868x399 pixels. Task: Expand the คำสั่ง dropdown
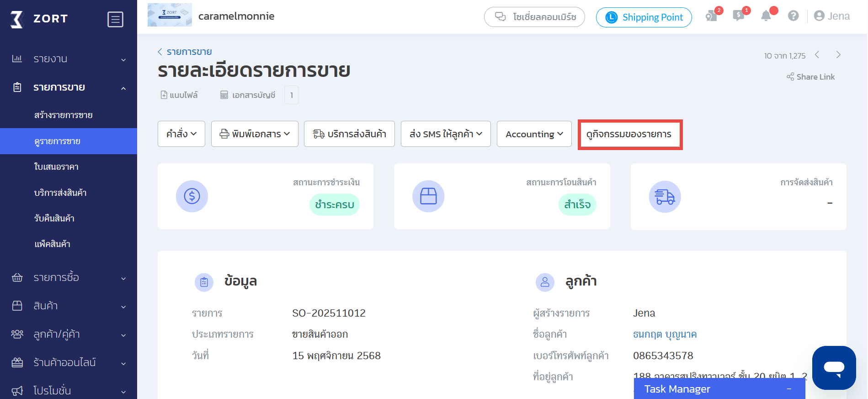click(181, 134)
